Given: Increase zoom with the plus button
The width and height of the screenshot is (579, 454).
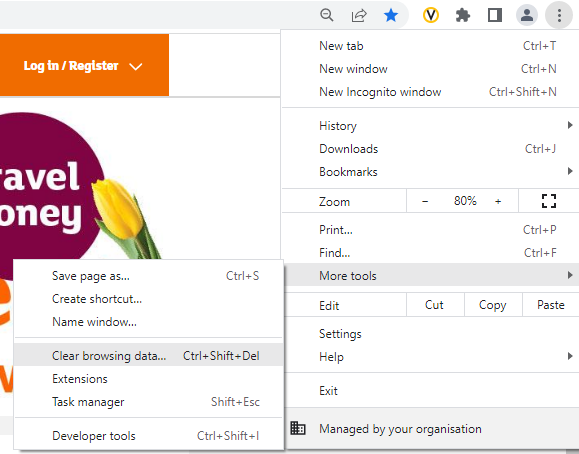Looking at the screenshot, I should pyautogui.click(x=498, y=201).
